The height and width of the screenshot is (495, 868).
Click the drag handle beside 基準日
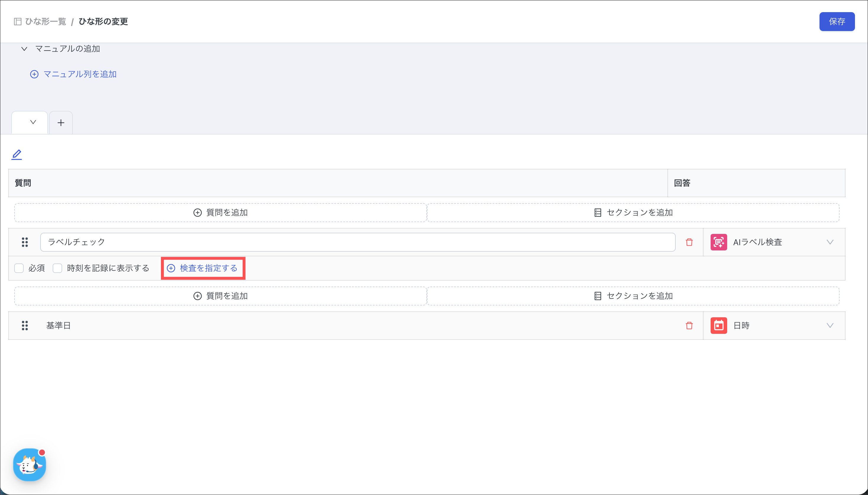click(x=25, y=325)
